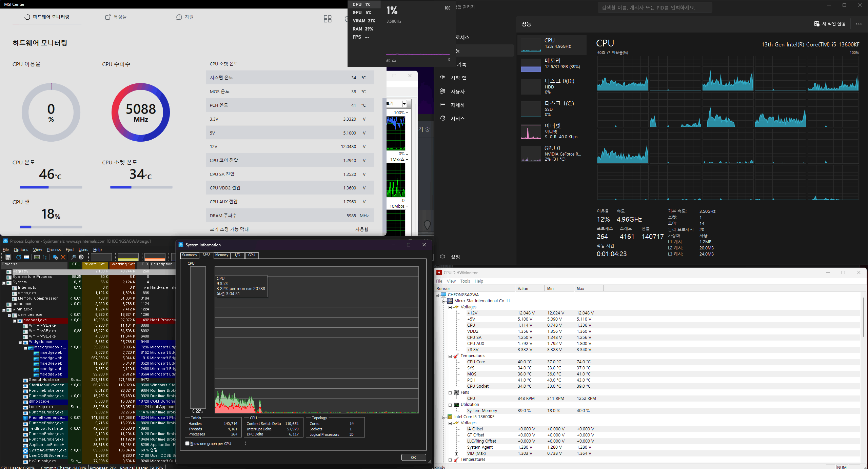This screenshot has height=469, width=868.
Task: Open the System Information graph icon
Action: tap(37, 257)
